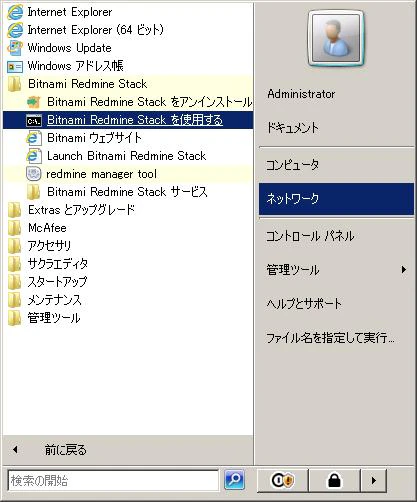This screenshot has height=502, width=417.
Task: Click the redmine manager tool icon
Action: point(34,174)
